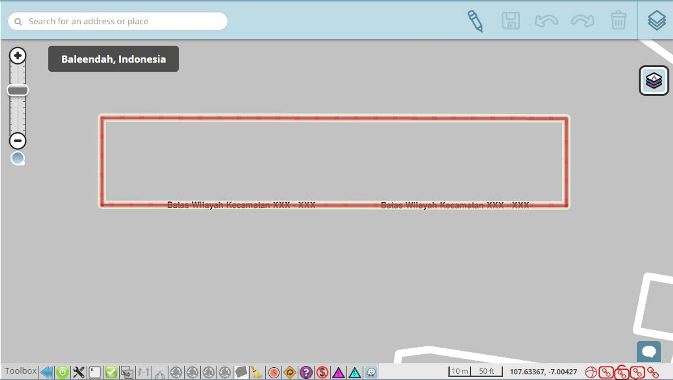
Task: Redo the edit with right curved arrow
Action: [582, 21]
